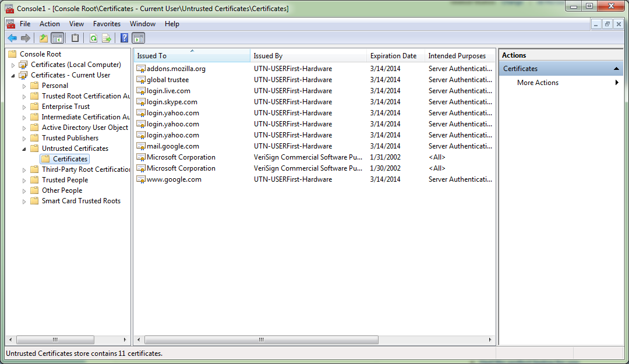This screenshot has height=364, width=629.
Task: Click Smart Card Trusted Roots folder icon
Action: click(x=34, y=201)
